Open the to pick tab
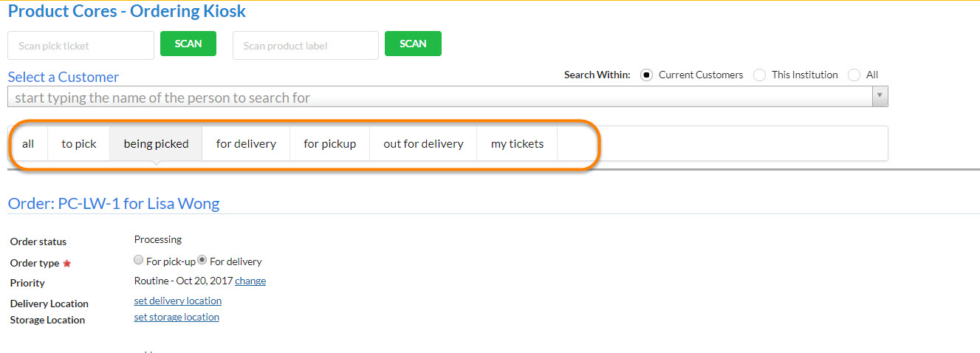 tap(79, 144)
